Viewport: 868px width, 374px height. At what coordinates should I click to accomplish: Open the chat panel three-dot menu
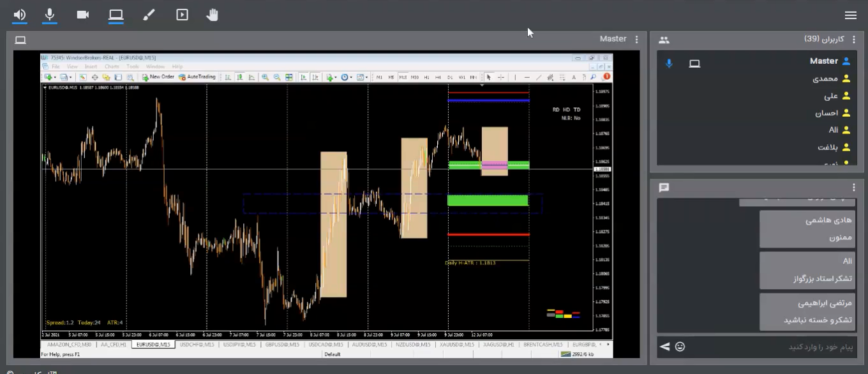tap(854, 188)
